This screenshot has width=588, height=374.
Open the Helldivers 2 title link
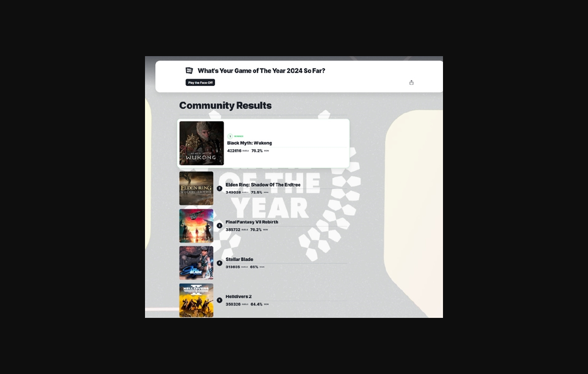pos(238,297)
